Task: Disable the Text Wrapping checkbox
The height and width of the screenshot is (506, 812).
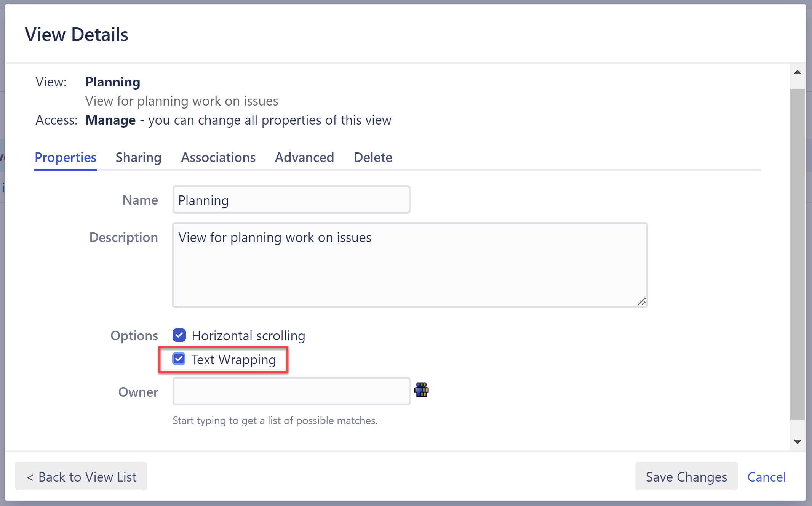Action: point(179,359)
